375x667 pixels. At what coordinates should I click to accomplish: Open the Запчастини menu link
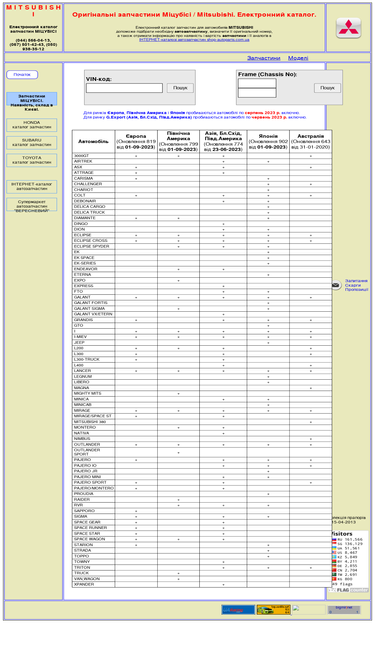point(264,58)
